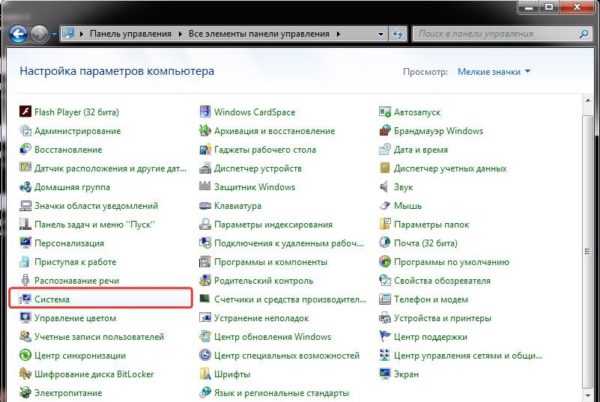Image resolution: width=600 pixels, height=402 pixels.
Task: Open Устройства и принтеры
Action: (x=435, y=318)
